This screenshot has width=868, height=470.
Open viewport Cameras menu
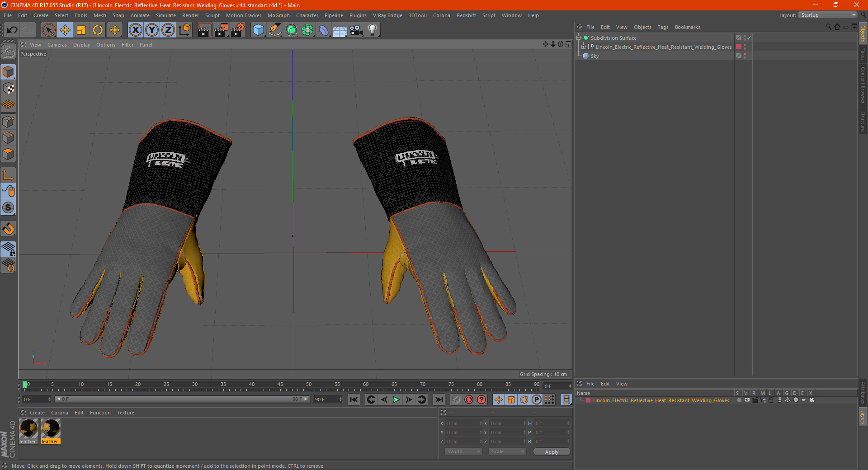click(57, 45)
